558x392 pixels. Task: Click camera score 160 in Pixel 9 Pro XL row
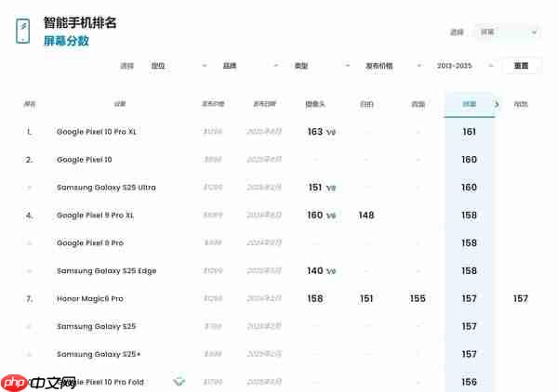pos(315,215)
